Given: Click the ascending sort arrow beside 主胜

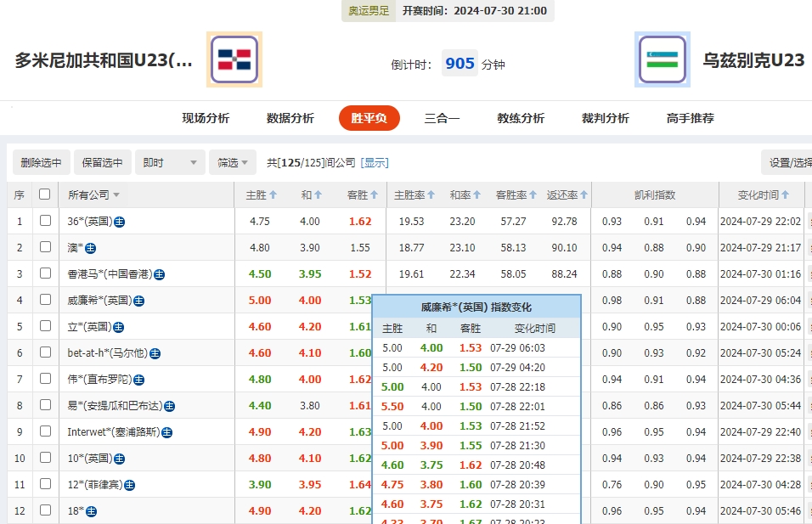Looking at the screenshot, I should coord(273,194).
